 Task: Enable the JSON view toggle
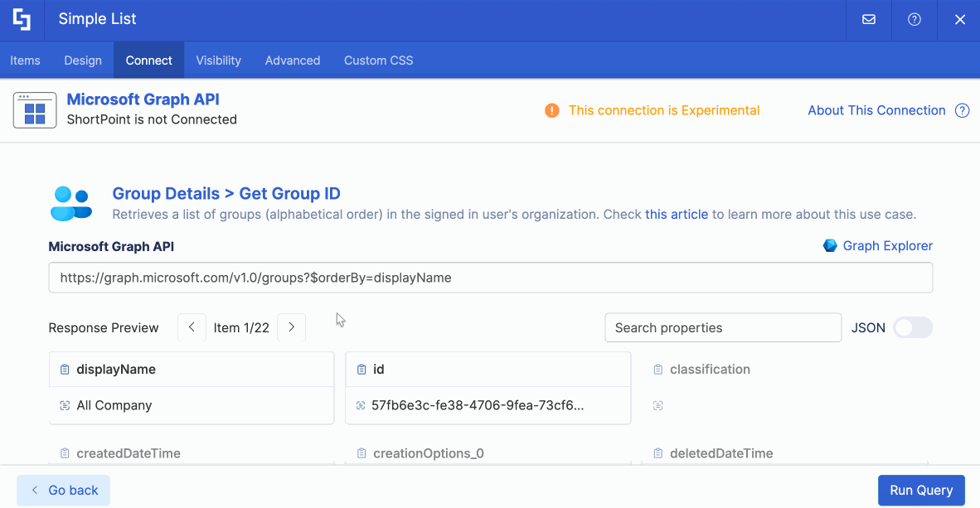[x=912, y=327]
